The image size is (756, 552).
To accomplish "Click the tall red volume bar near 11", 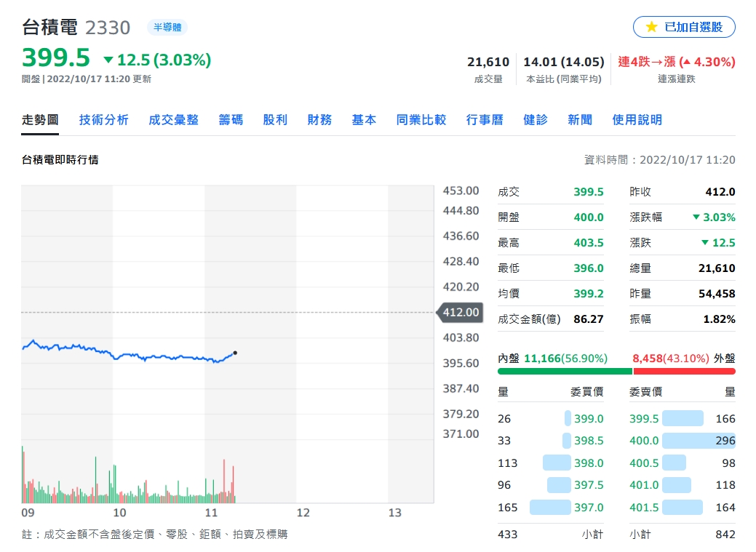I will [223, 481].
